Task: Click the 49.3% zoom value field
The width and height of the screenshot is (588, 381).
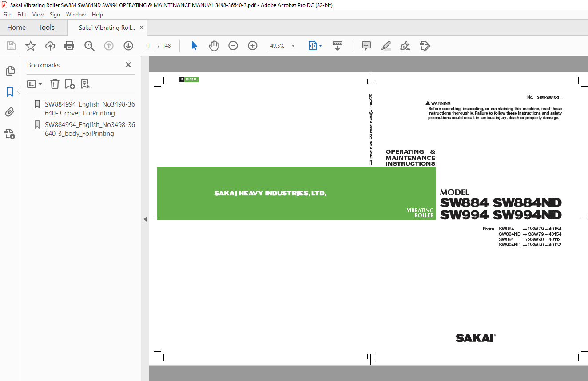Action: click(278, 46)
